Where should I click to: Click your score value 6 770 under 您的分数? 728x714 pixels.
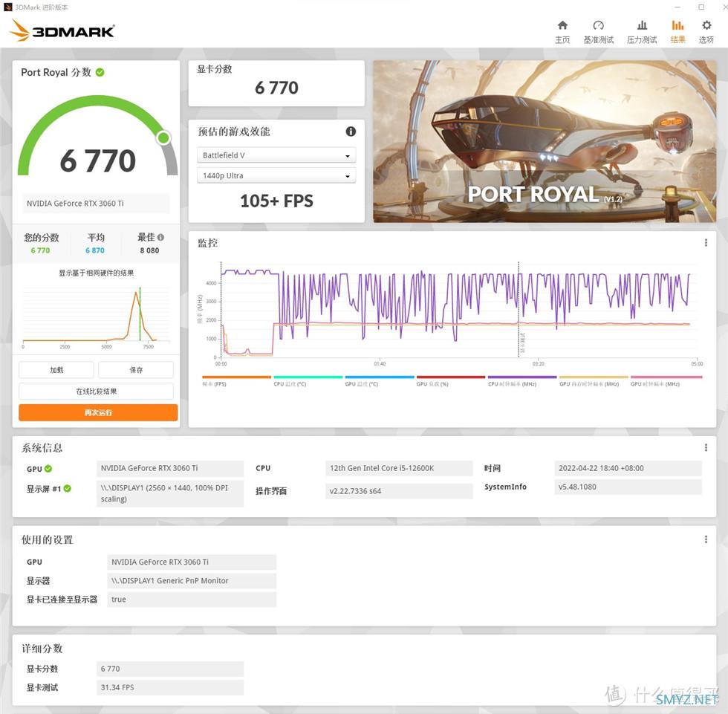point(40,250)
